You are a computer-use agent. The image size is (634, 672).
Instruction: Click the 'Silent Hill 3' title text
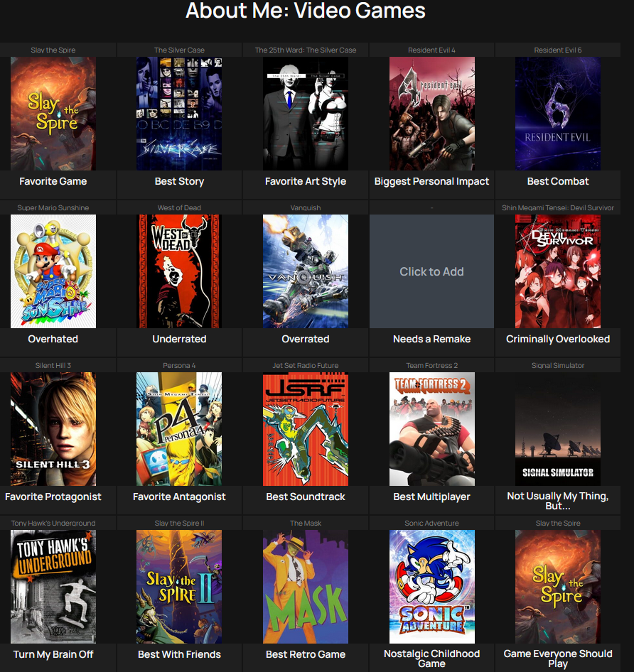coord(53,366)
